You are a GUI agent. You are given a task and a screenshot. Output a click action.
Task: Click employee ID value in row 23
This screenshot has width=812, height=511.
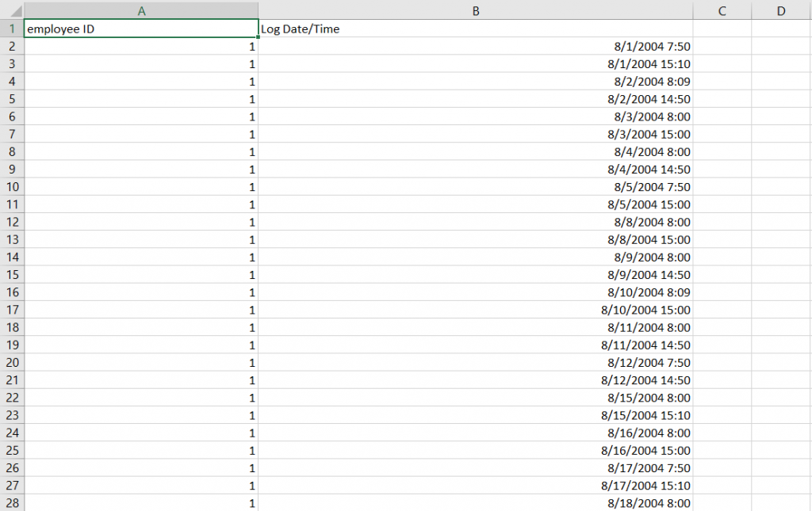141,415
